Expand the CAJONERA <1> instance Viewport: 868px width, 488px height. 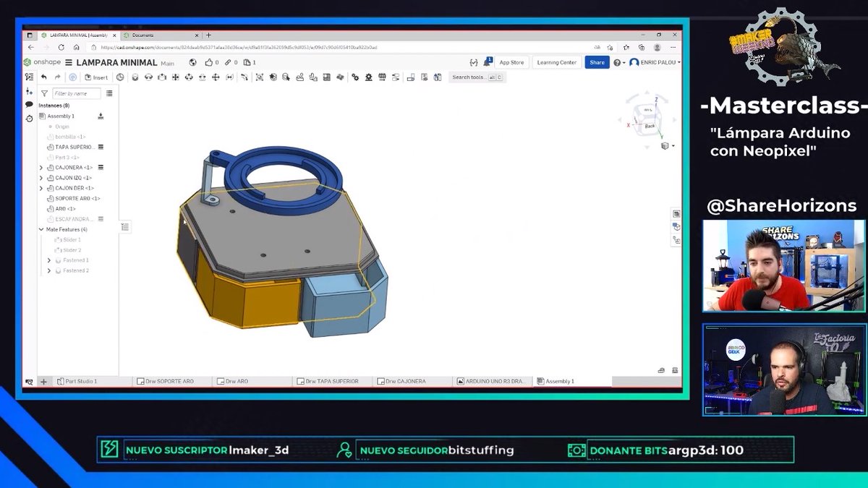41,167
